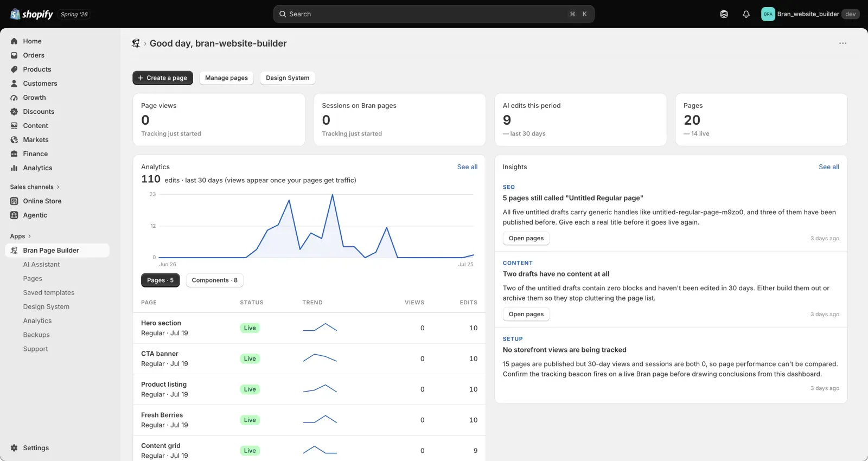Click the dev badge in top bar

point(851,14)
